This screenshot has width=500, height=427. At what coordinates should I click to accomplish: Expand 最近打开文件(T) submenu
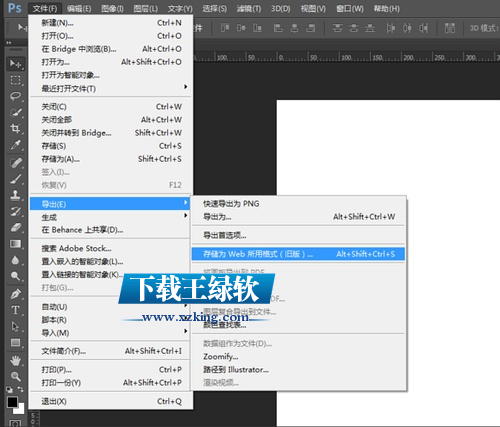tap(111, 88)
